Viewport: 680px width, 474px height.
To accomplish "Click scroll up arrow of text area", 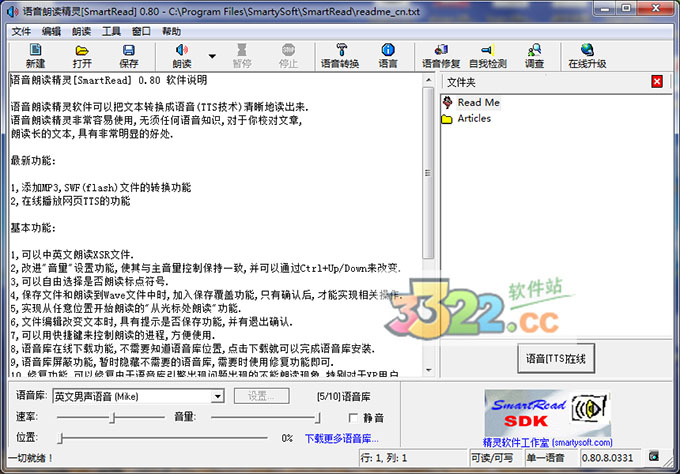I will [x=428, y=80].
